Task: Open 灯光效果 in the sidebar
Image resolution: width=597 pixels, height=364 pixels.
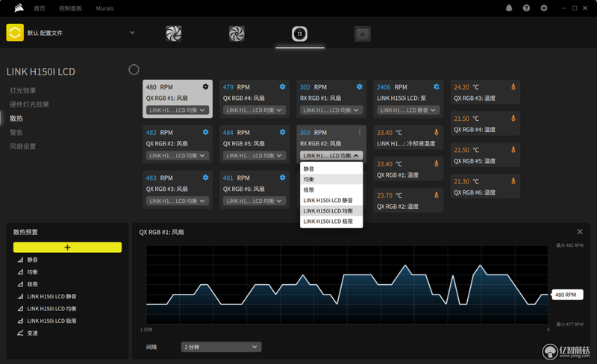Action: pos(23,90)
